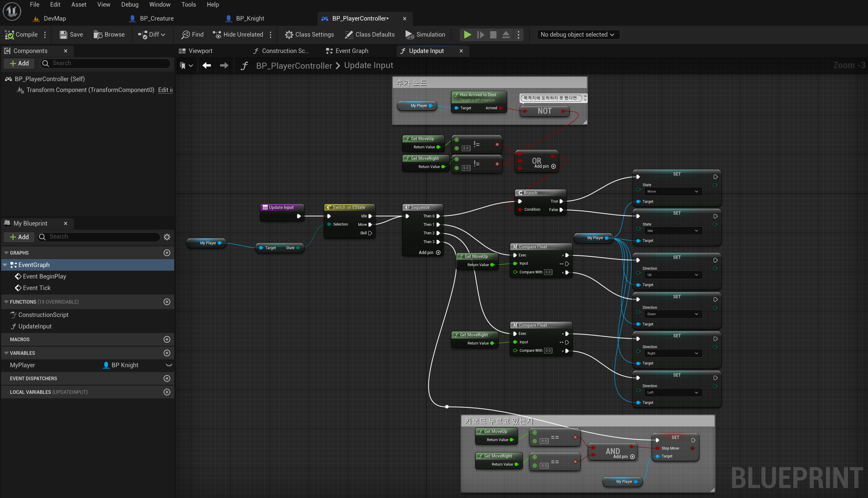Collapse the VARIABLES section
This screenshot has height=498, width=868.
[x=6, y=353]
